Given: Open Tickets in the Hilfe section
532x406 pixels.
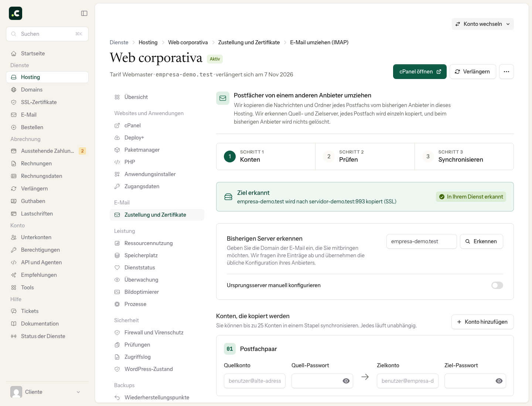Looking at the screenshot, I should [47, 311].
